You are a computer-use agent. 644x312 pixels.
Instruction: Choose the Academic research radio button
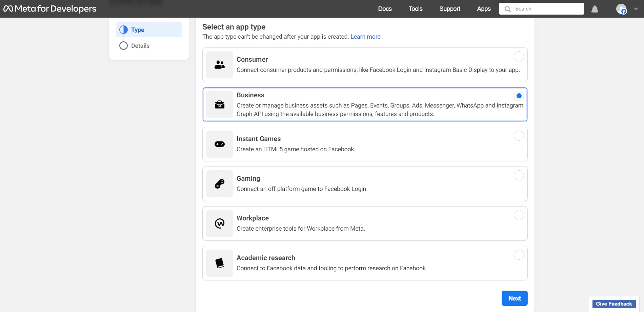click(519, 255)
